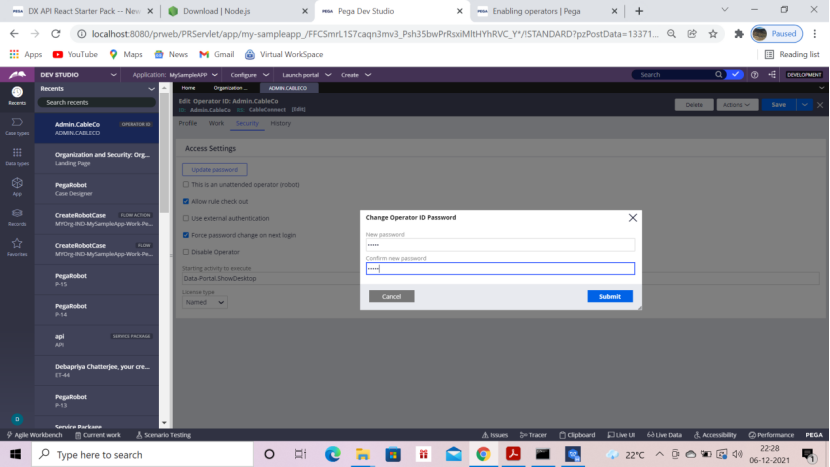Open the CreateRobotCase flow action recent item
The image size is (830, 467).
(x=97, y=219)
